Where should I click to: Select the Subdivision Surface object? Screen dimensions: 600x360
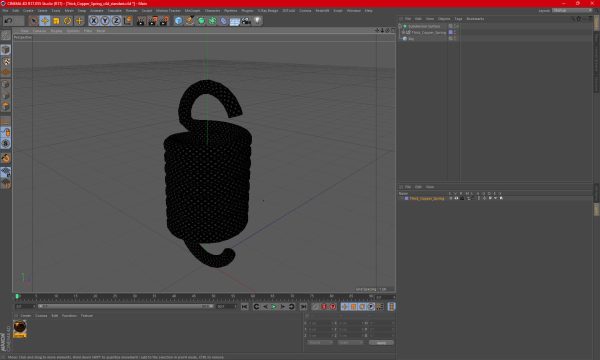424,26
